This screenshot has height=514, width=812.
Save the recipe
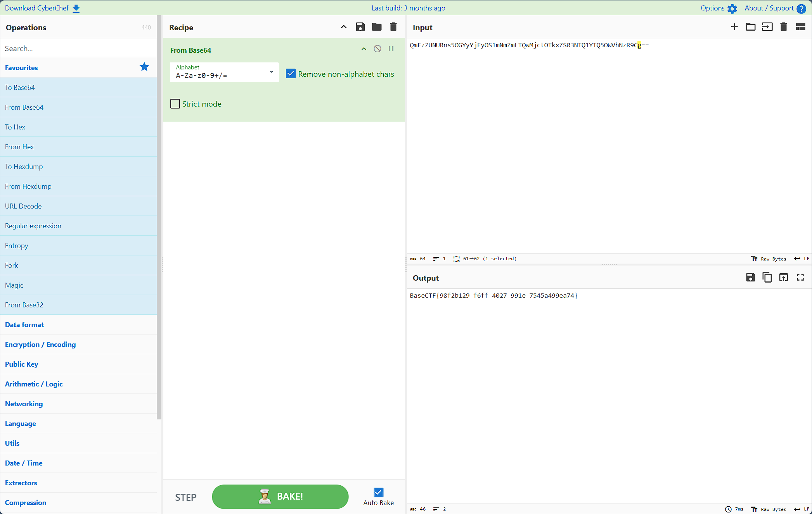click(x=360, y=27)
